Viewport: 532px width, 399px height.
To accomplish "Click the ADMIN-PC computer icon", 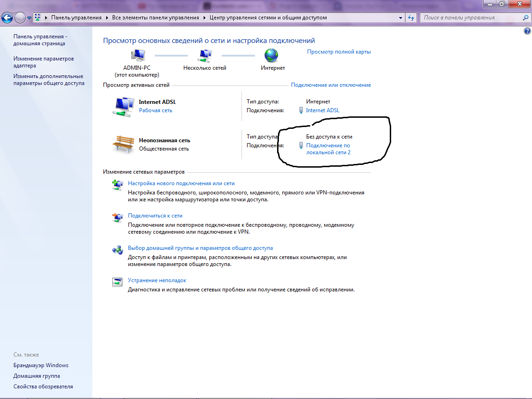I will coord(138,55).
